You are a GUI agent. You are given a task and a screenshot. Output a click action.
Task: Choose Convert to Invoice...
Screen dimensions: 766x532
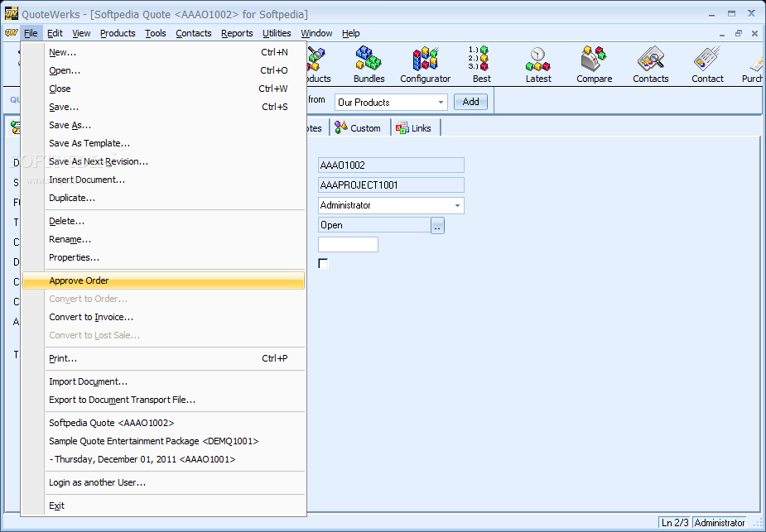[163, 317]
